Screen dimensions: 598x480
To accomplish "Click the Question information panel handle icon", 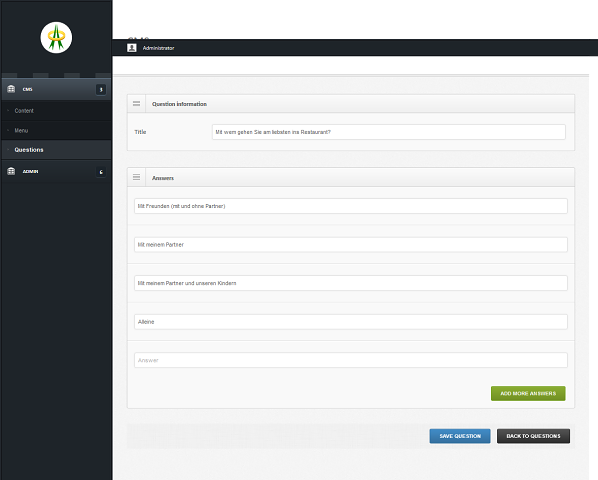I will click(136, 104).
